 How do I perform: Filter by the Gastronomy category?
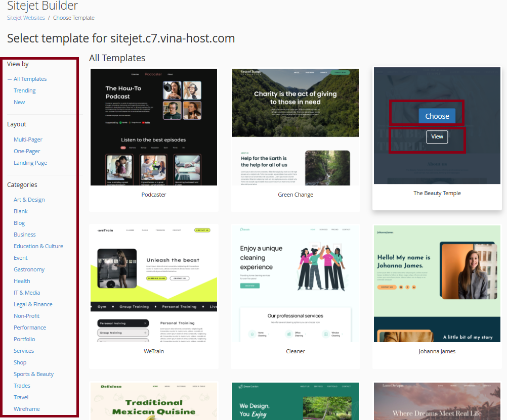click(x=29, y=269)
